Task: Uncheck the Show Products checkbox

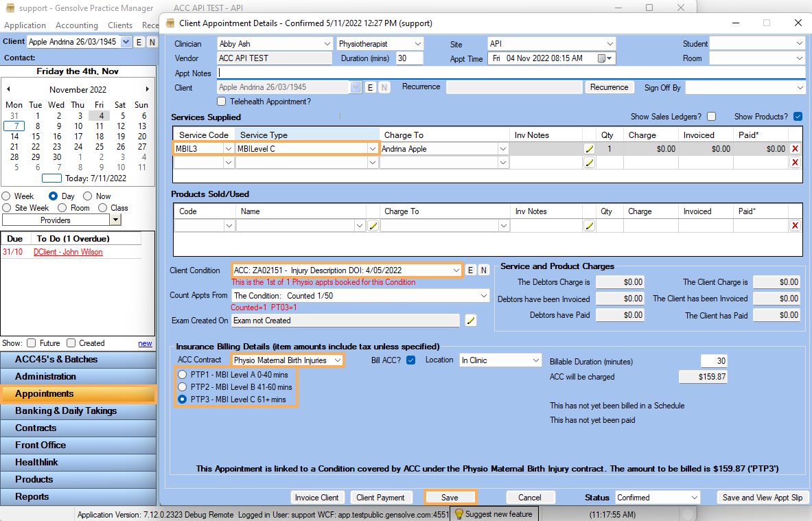Action: [798, 117]
